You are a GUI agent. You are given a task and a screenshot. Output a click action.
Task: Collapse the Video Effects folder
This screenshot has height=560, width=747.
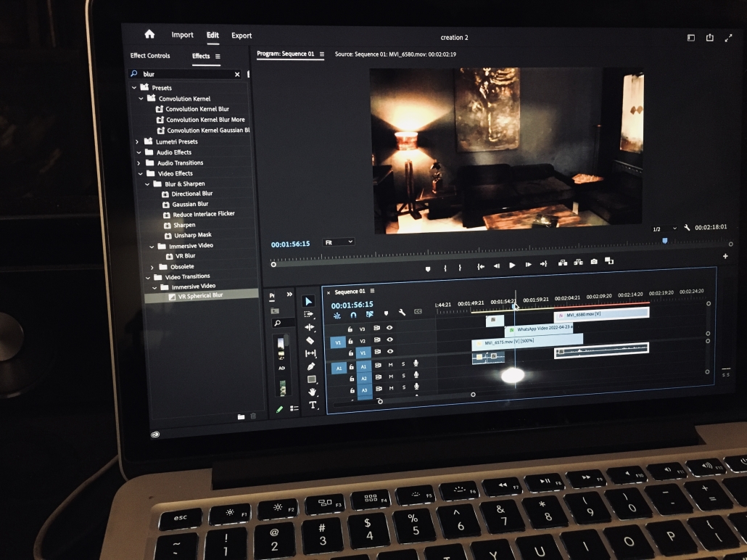point(141,173)
